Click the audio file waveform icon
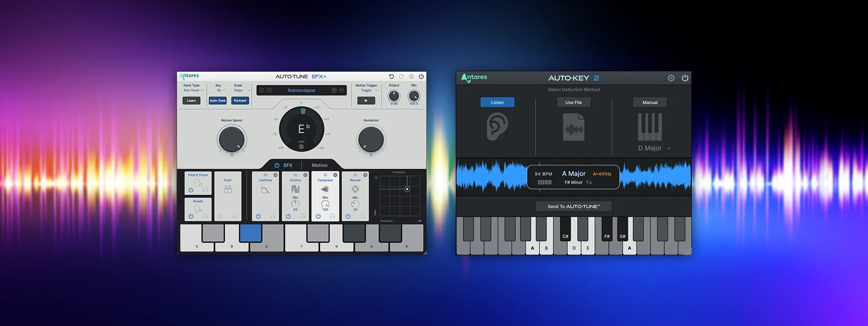Viewport: 868px width, 326px height. 573,127
